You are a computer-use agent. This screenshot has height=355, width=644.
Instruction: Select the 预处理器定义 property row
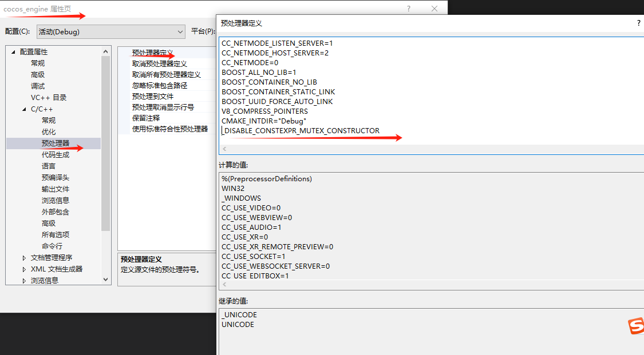tap(167, 53)
